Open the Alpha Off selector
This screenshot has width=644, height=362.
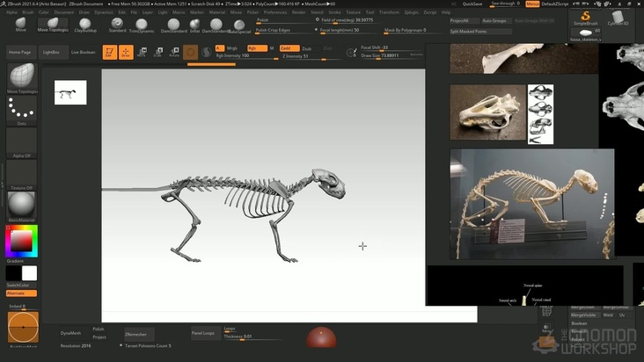(22, 142)
